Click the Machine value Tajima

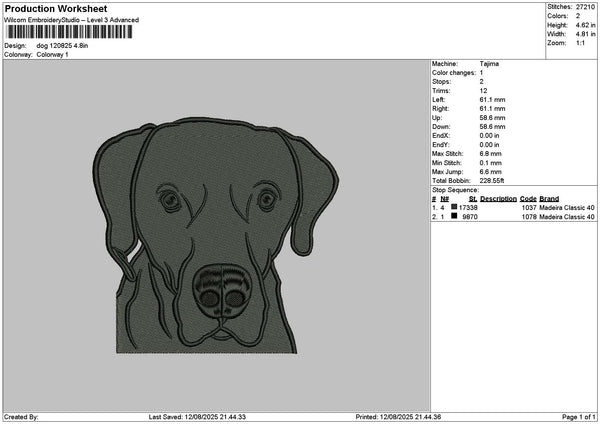[489, 64]
